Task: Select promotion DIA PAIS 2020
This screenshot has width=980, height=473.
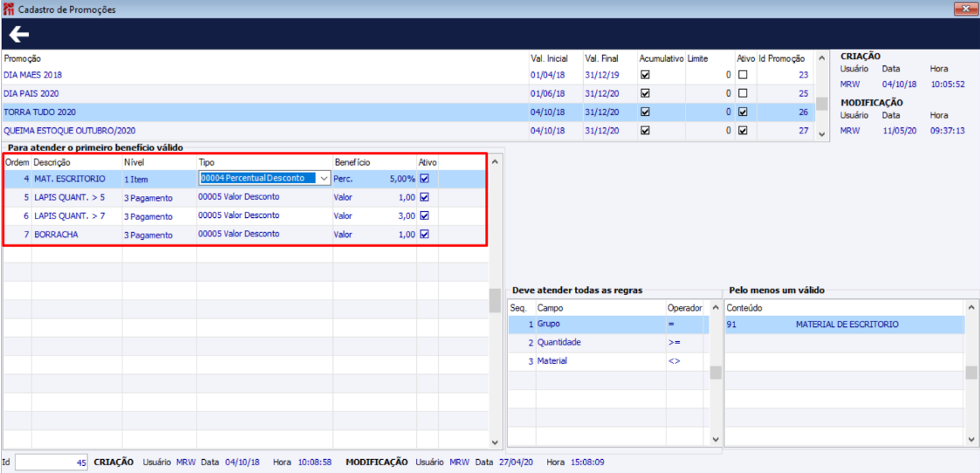Action: 408,93
